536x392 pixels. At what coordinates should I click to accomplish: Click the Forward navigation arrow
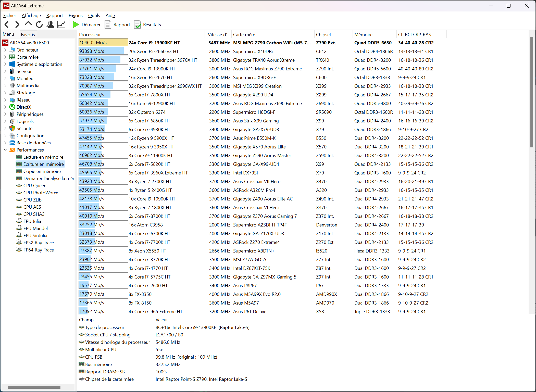[x=17, y=24]
